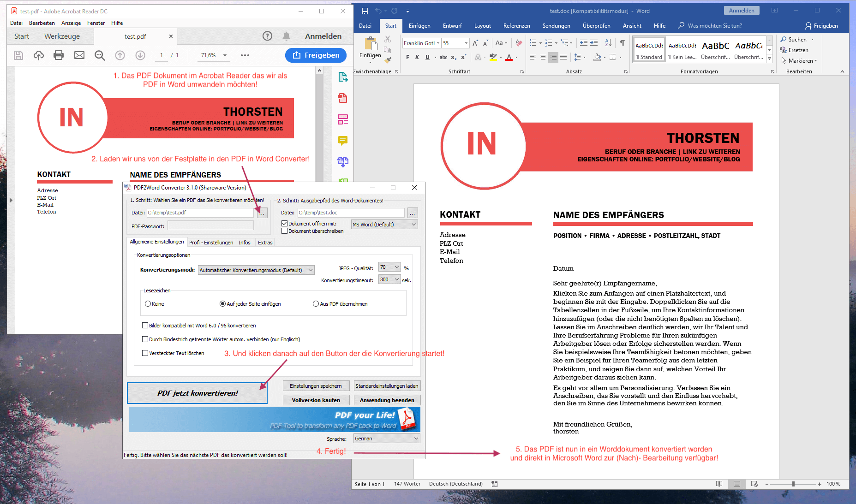Select 'Aus PDF übernehmen' radio button

point(316,304)
